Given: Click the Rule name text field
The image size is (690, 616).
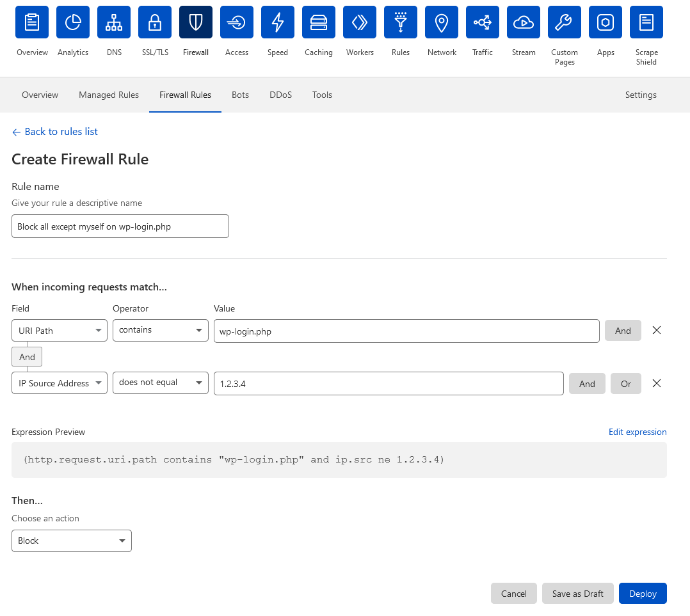Looking at the screenshot, I should click(x=120, y=226).
